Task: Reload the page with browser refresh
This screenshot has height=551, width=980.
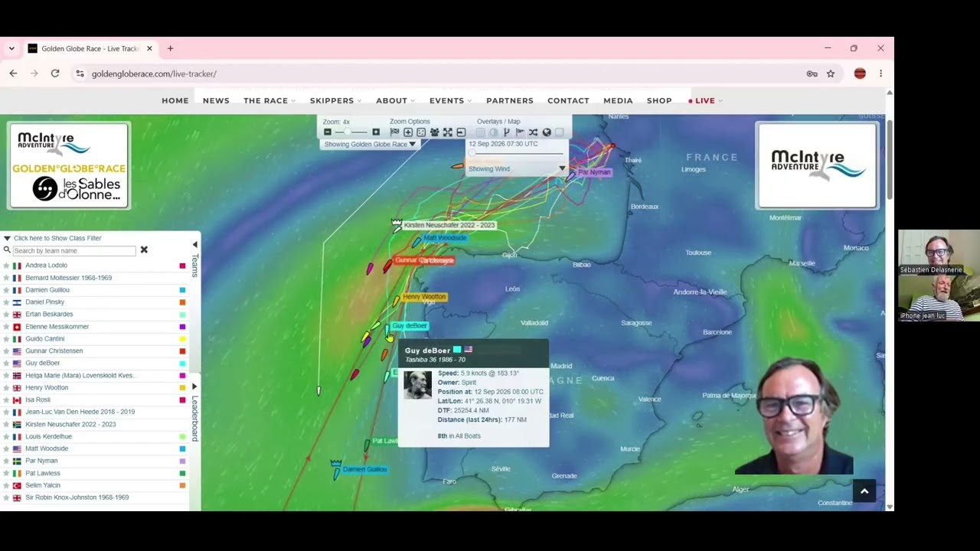Action: [55, 73]
